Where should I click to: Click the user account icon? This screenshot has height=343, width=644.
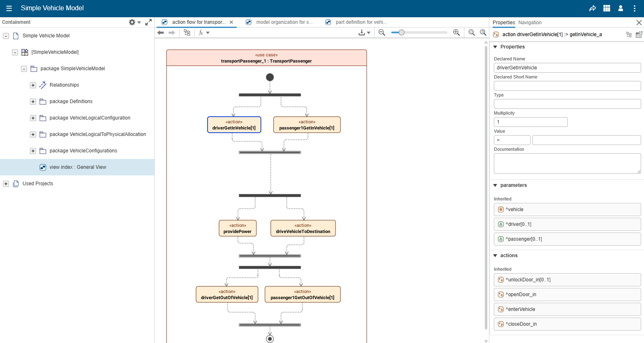point(621,8)
